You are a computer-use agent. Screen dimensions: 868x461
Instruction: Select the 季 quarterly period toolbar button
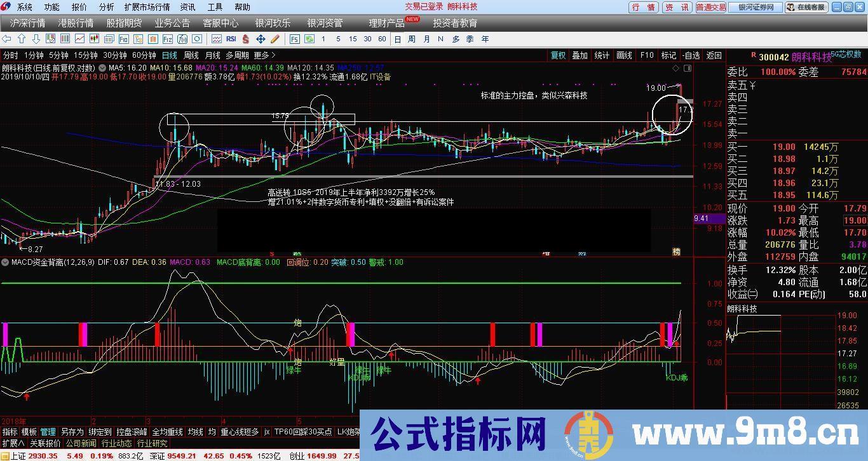point(470,39)
